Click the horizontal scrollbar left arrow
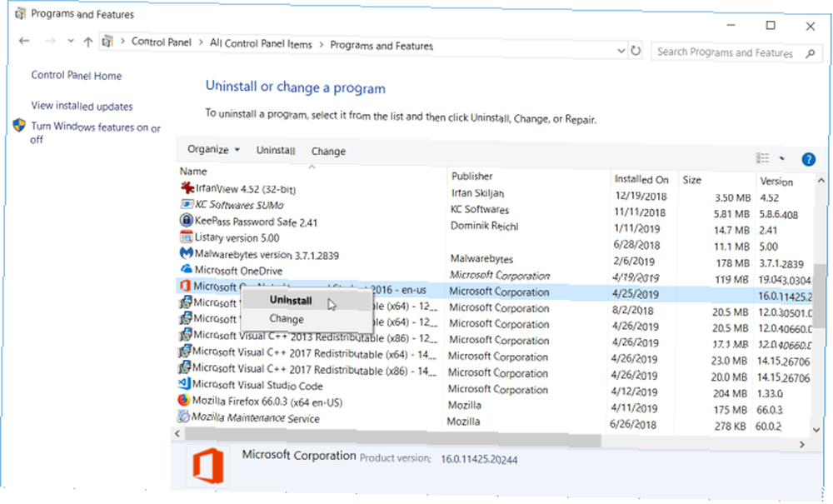This screenshot has height=504, width=833. click(177, 433)
